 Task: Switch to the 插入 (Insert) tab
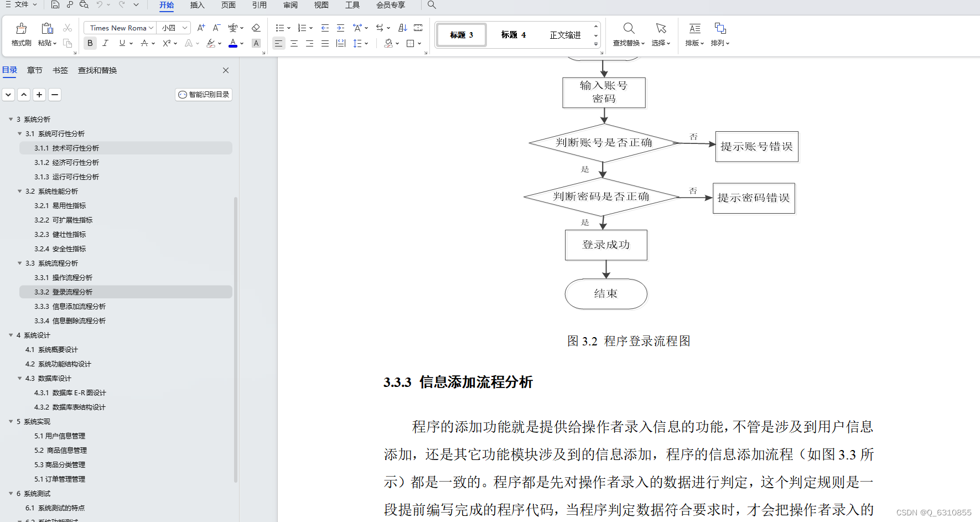(x=198, y=5)
